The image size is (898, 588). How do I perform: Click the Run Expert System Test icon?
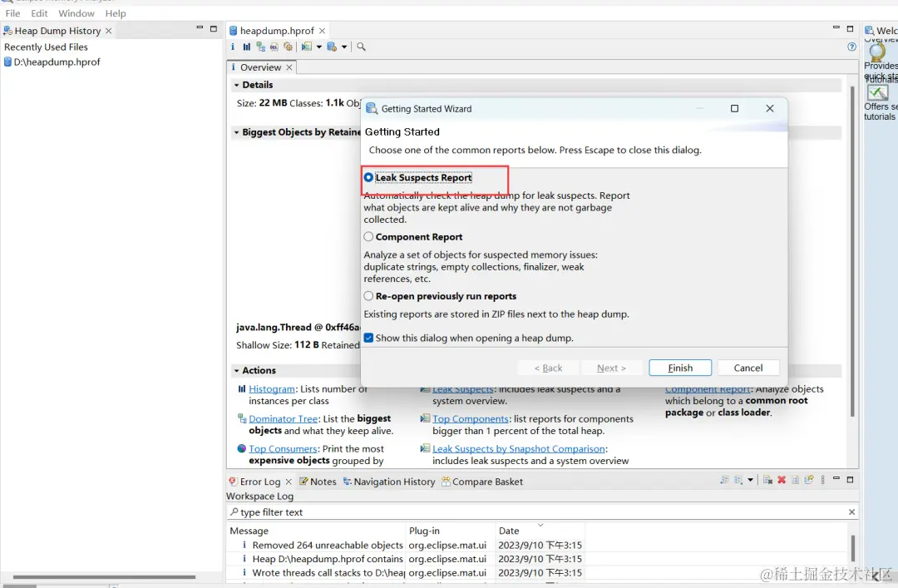pyautogui.click(x=307, y=47)
